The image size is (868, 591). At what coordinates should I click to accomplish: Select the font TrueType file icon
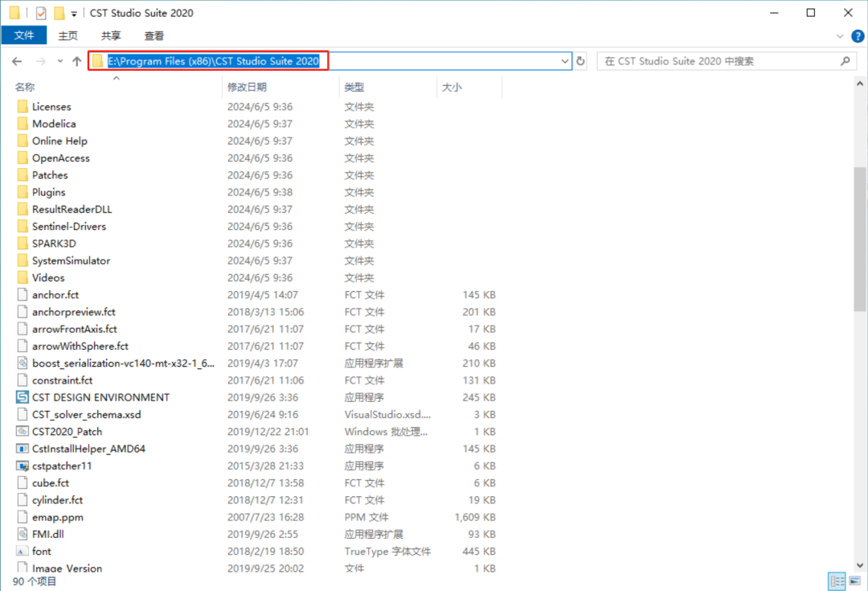point(23,552)
